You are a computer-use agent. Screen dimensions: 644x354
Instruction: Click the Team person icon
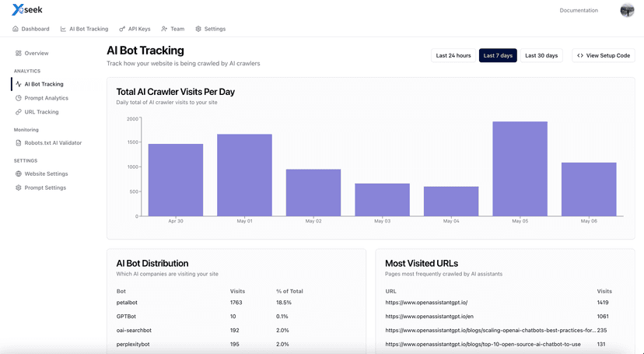[164, 29]
